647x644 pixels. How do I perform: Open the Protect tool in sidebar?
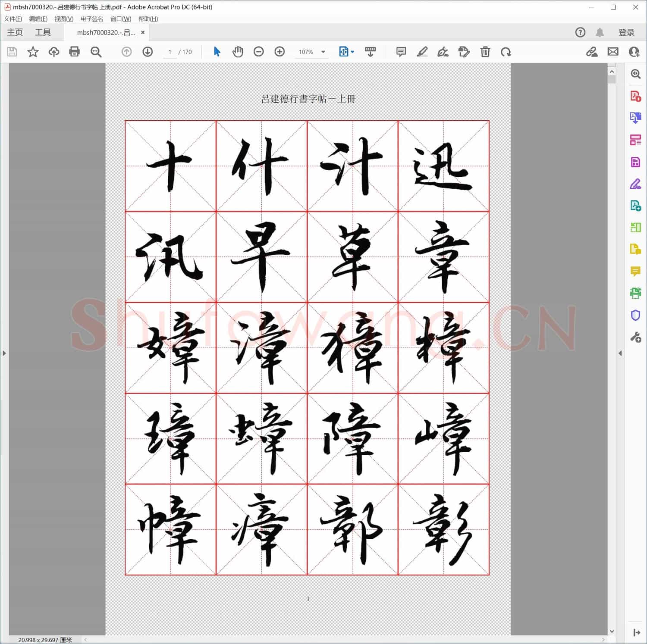click(x=635, y=315)
